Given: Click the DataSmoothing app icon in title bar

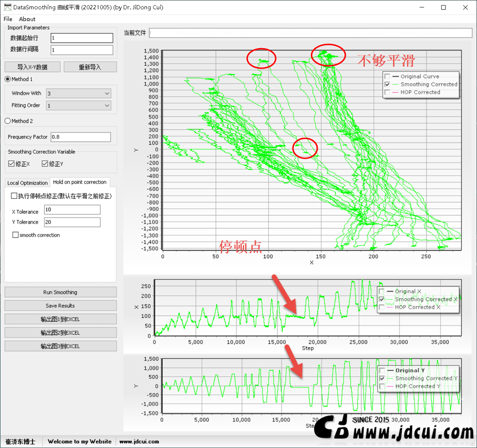Looking at the screenshot, I should pos(7,7).
